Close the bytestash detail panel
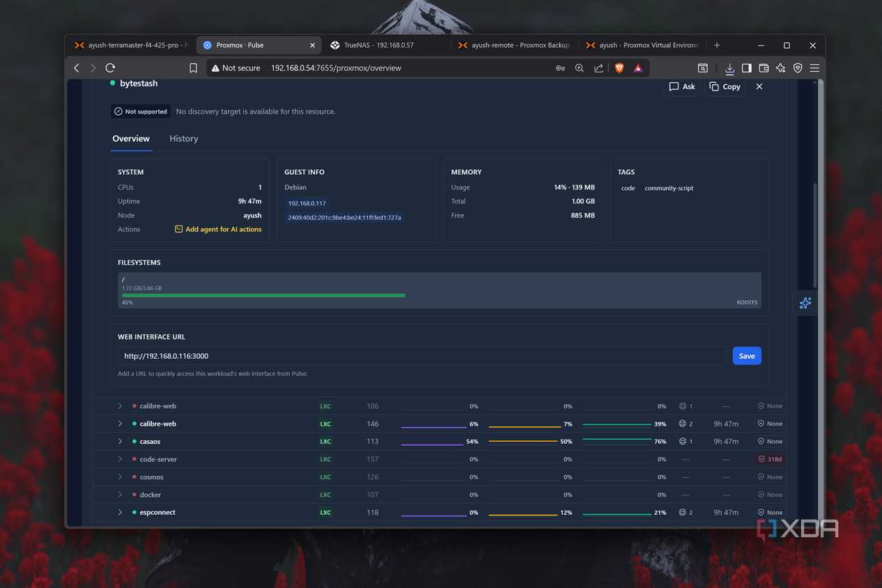 coord(759,86)
